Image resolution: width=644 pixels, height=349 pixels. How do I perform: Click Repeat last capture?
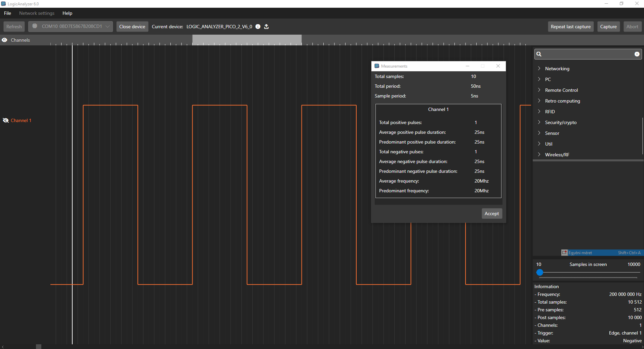pyautogui.click(x=570, y=27)
